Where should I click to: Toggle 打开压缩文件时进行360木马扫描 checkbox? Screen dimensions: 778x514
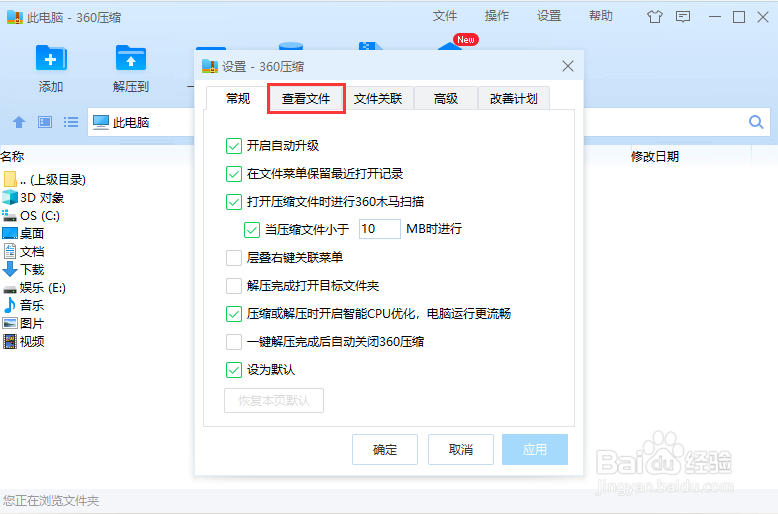[234, 202]
